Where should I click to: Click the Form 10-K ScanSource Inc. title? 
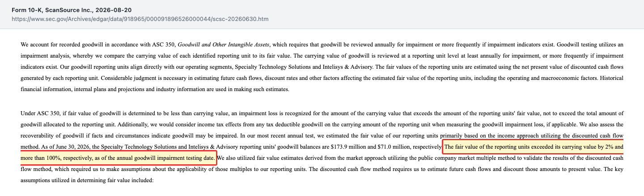[72, 10]
